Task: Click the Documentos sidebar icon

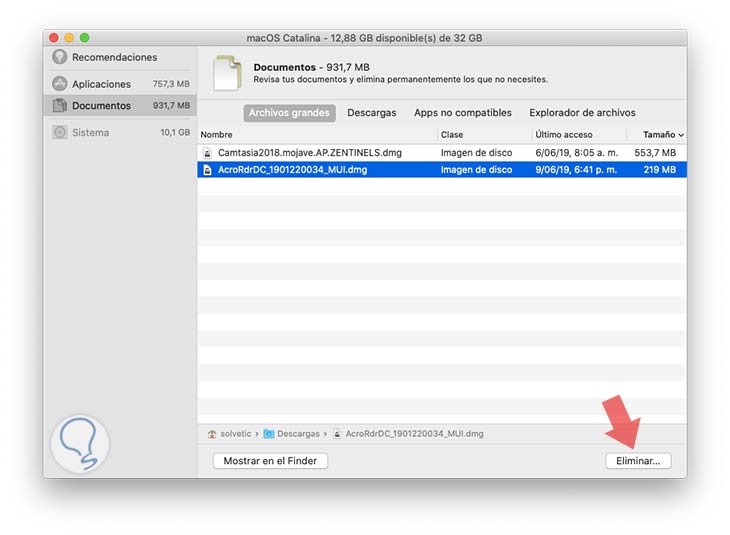Action: point(60,106)
